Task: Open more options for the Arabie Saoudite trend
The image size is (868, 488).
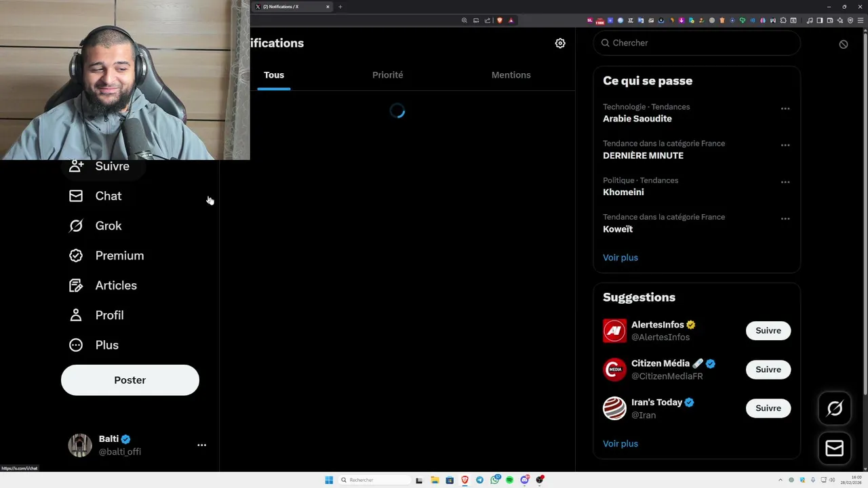Action: tap(785, 108)
